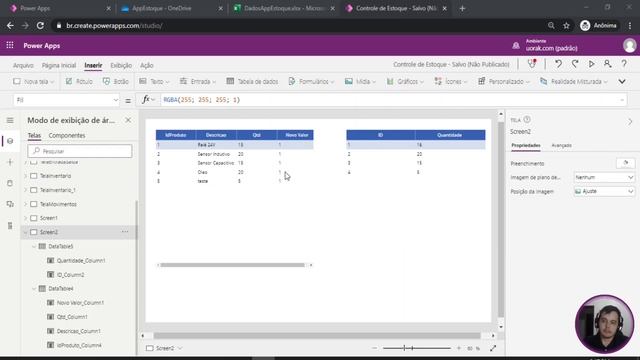
Task: Switch to the Telas tab
Action: (34, 136)
